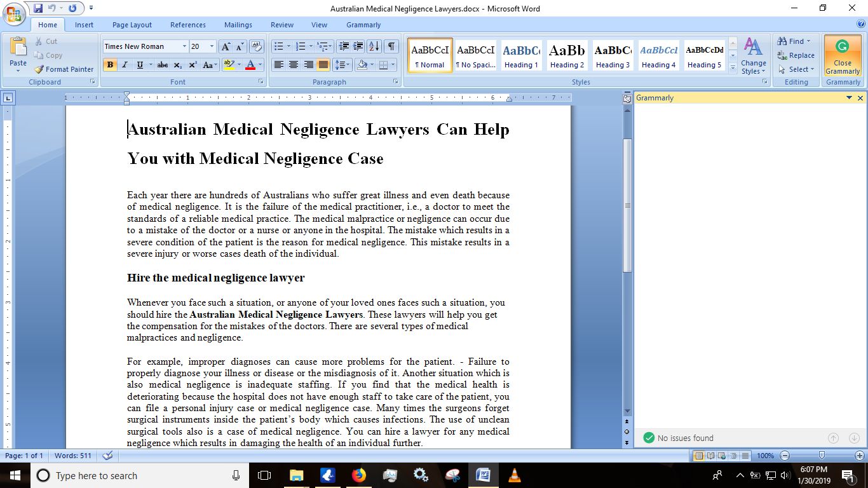Image resolution: width=868 pixels, height=488 pixels.
Task: Select the Bullets list icon
Action: tap(278, 46)
